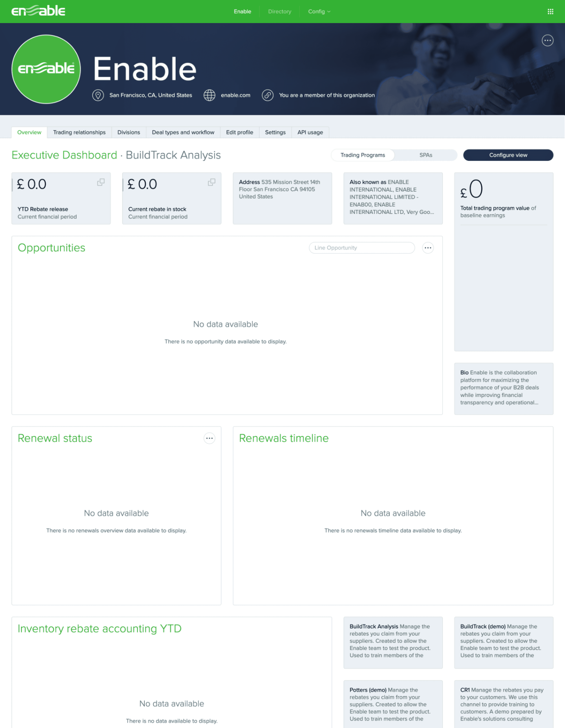Click the Address info card
565x728 pixels.
pyautogui.click(x=282, y=199)
